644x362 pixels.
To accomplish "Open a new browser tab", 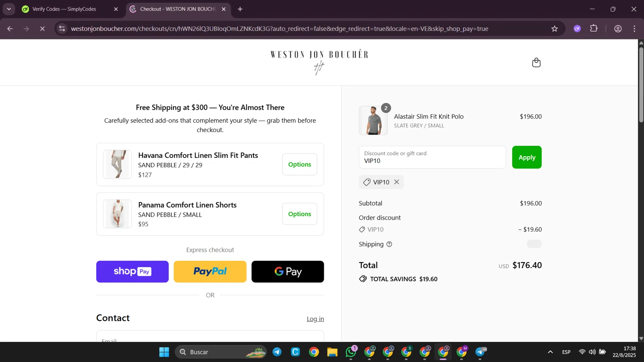I will click(x=240, y=9).
